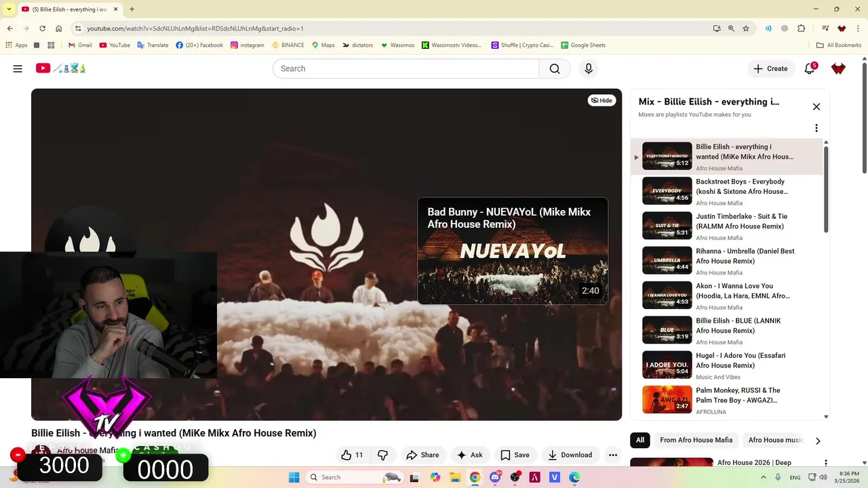Open Microsoft Edge from taskbar
This screenshot has height=488, width=868.
pos(574,477)
